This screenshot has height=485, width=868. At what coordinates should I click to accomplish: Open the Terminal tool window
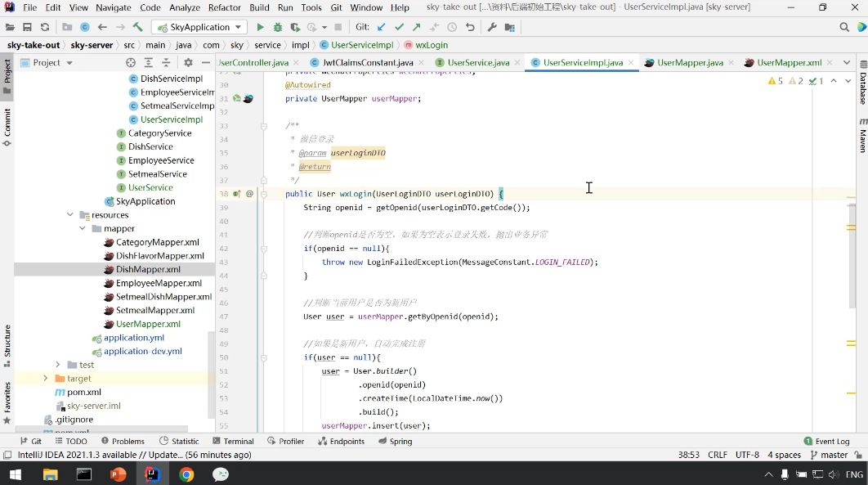(233, 442)
